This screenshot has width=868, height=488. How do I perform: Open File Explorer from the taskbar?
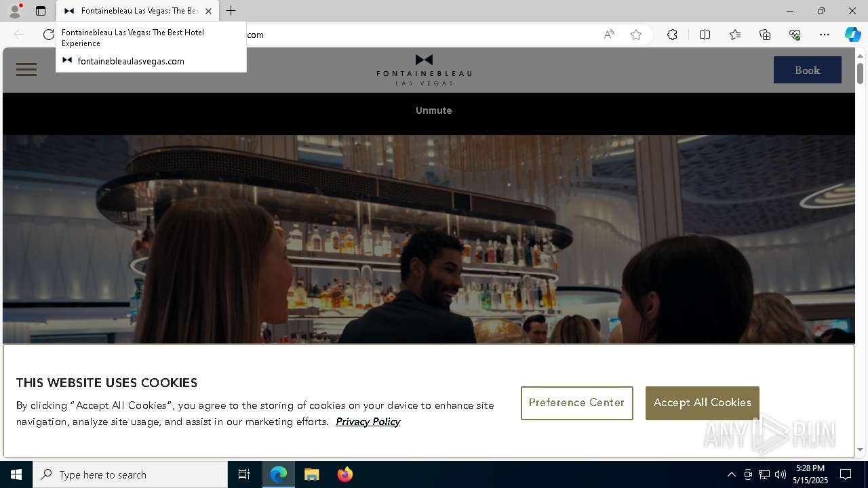click(312, 474)
